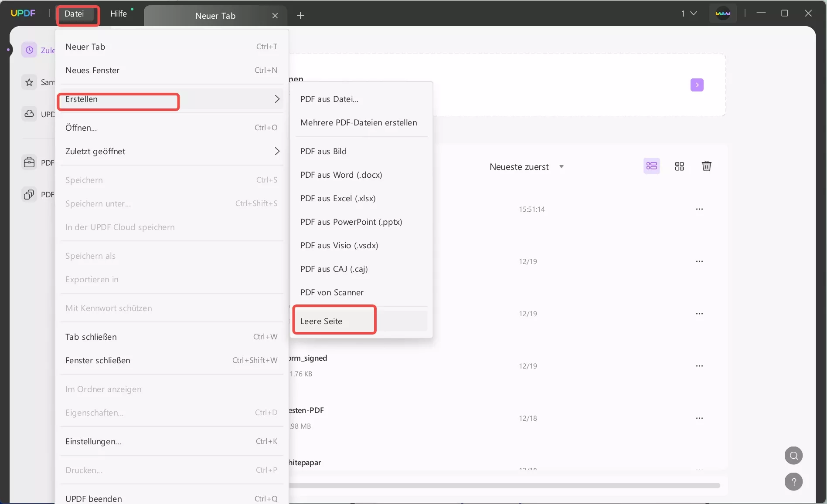827x504 pixels.
Task: Click the form_signed file name
Action: (x=308, y=358)
